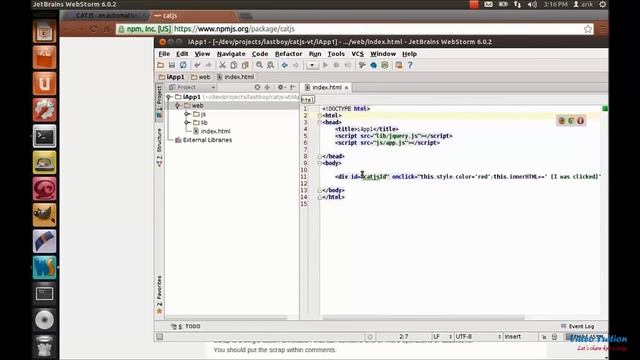Expand the lib folder node
The image size is (640, 360).
click(187, 123)
